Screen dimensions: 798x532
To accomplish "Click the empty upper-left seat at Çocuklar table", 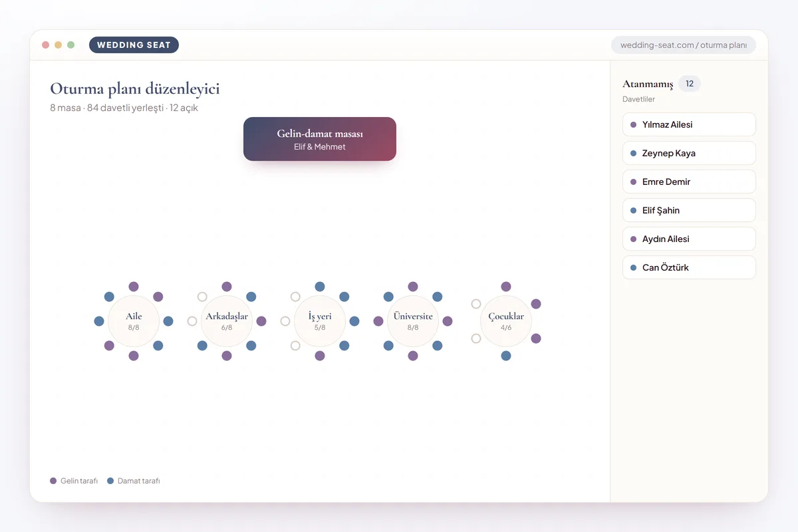I will [476, 304].
